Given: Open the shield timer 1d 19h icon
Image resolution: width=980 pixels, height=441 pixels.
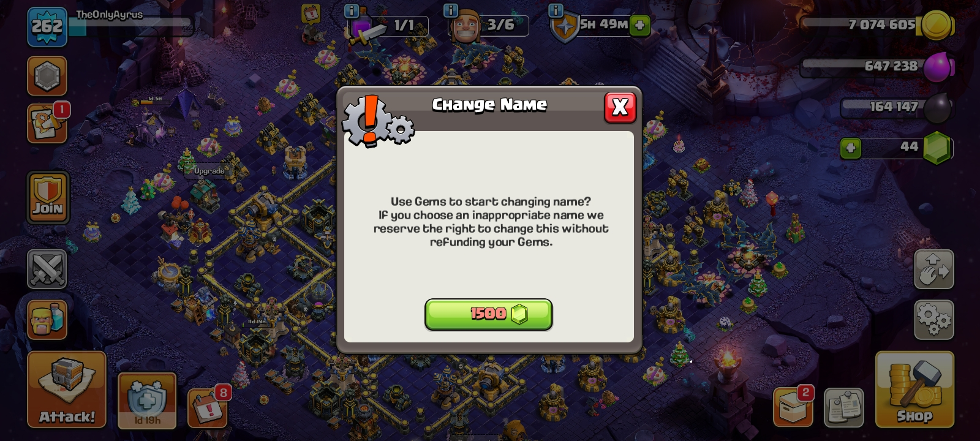Looking at the screenshot, I should click(147, 401).
